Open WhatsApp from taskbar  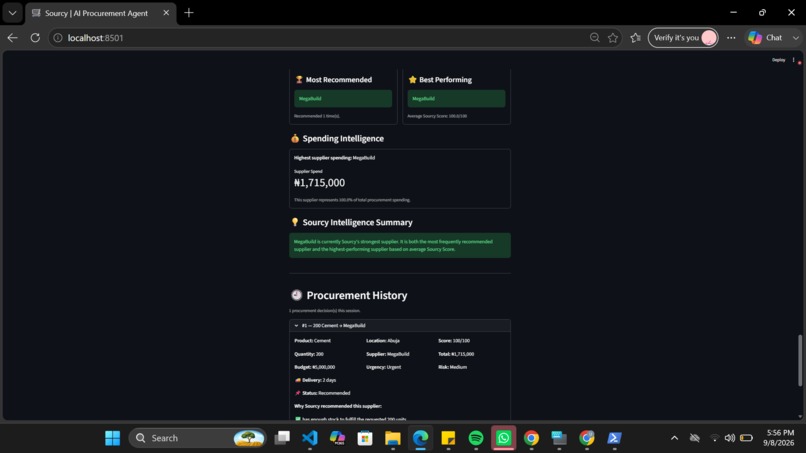pos(503,438)
